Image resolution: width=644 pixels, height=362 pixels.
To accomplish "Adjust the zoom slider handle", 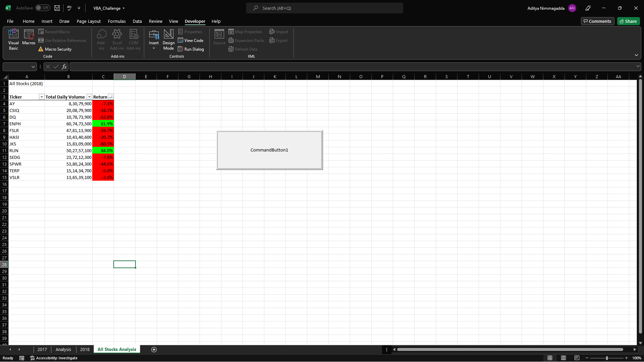I will pyautogui.click(x=607, y=358).
